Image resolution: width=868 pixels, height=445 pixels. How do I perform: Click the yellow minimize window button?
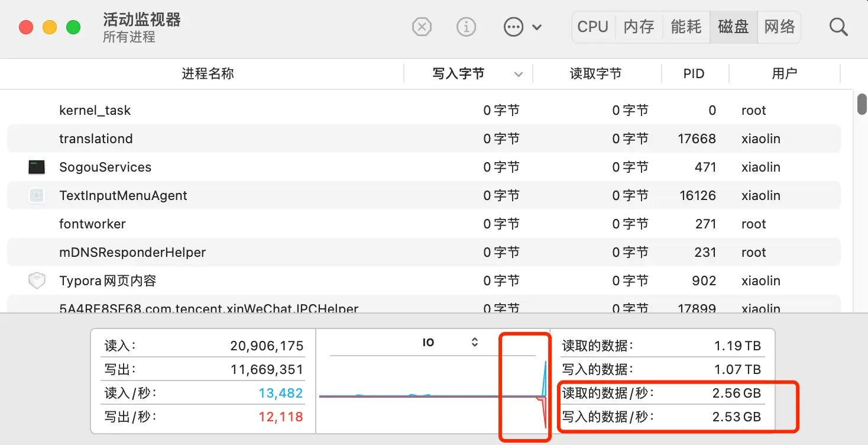[50, 27]
